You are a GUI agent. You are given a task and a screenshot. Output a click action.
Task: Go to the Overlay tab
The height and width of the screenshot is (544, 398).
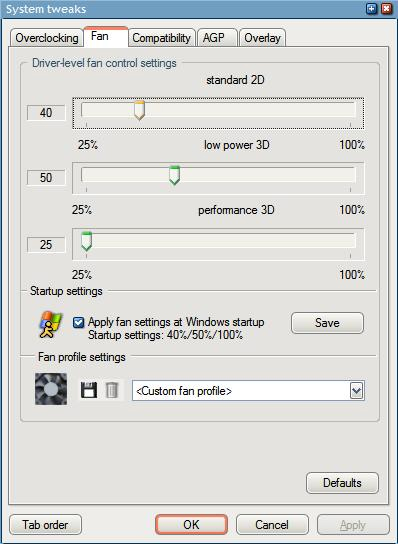(263, 38)
